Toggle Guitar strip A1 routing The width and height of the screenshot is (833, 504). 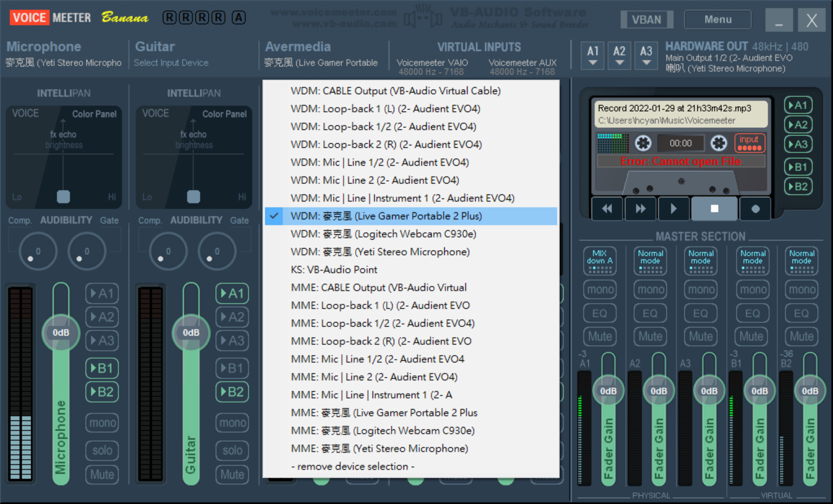[233, 294]
